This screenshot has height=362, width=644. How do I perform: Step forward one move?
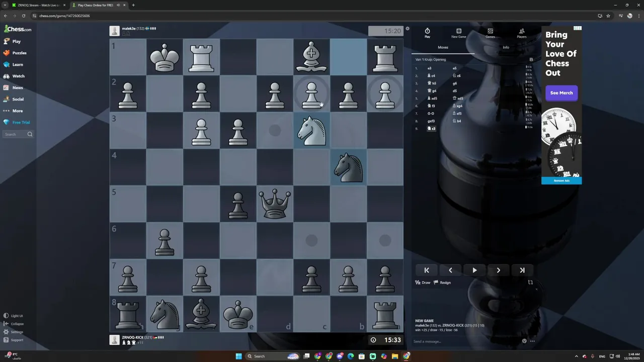[x=498, y=270]
